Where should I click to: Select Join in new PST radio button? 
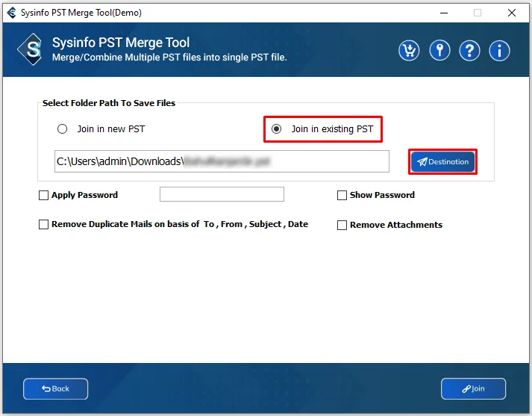pos(62,129)
